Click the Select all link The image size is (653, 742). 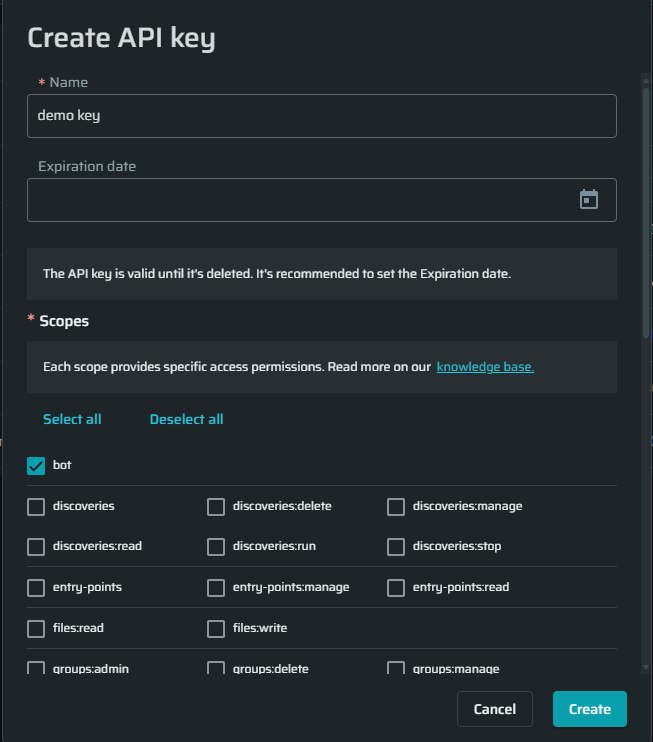point(72,419)
